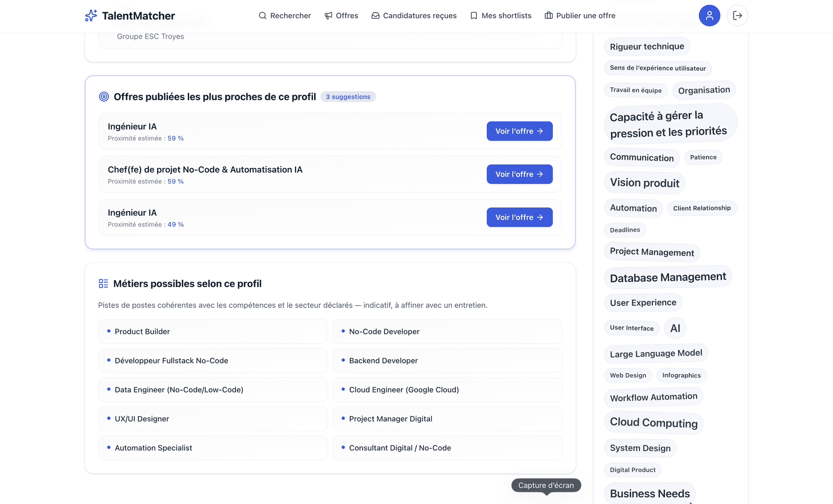Click the Rechercher magnifier icon
This screenshot has height=504, width=833.
click(262, 16)
